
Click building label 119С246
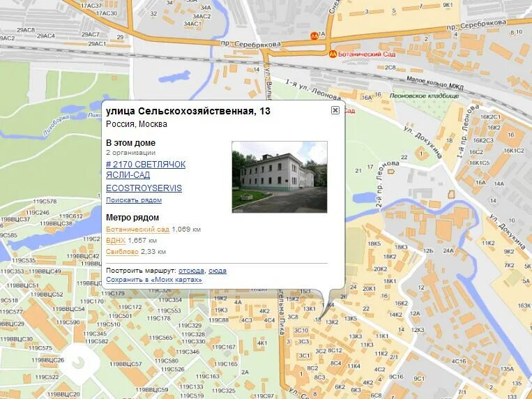coord(38,213)
